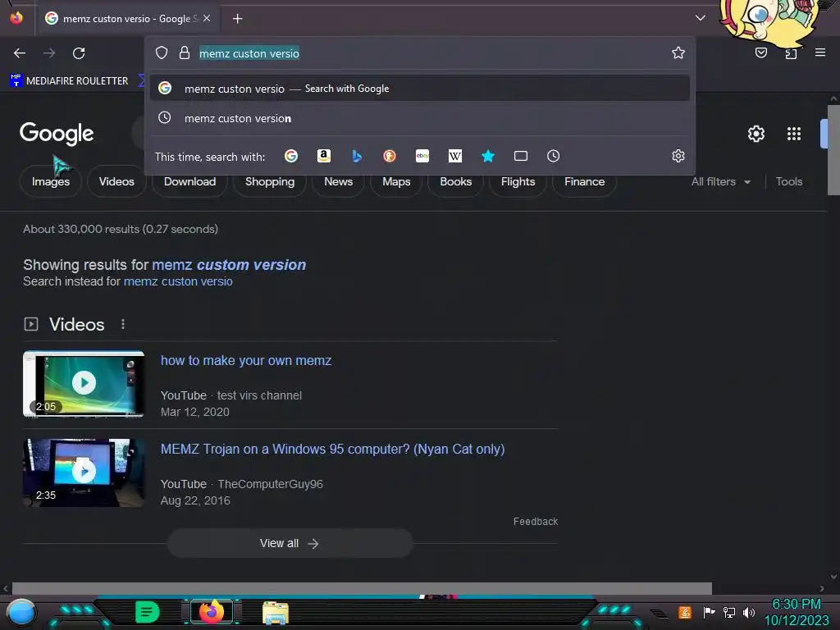Image resolution: width=840 pixels, height=630 pixels.
Task: Open the Google apps grid icon
Action: coord(794,134)
